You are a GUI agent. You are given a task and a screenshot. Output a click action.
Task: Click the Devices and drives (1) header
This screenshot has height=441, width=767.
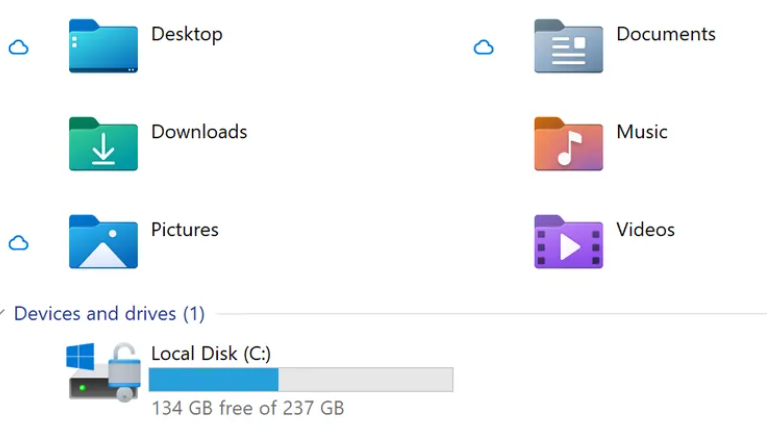click(x=109, y=313)
